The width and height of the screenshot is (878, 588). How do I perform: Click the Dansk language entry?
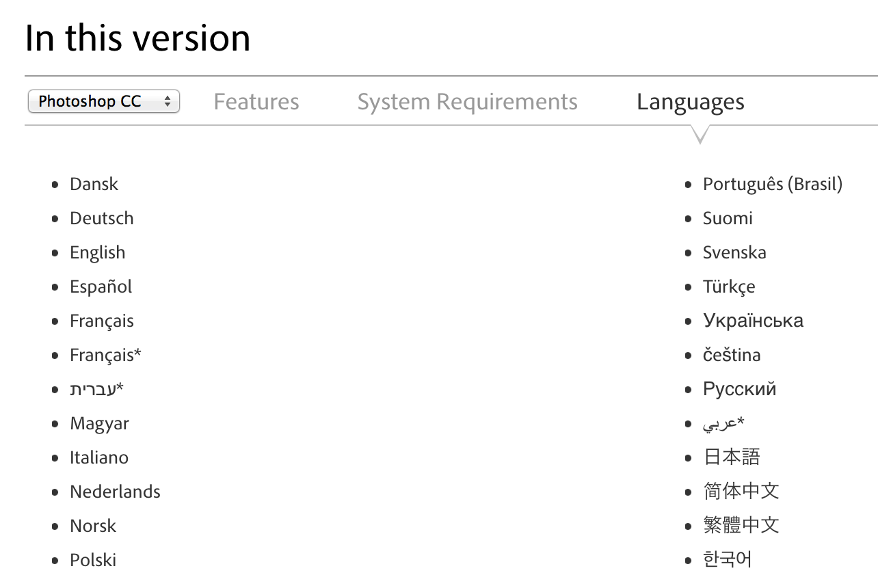pos(94,184)
